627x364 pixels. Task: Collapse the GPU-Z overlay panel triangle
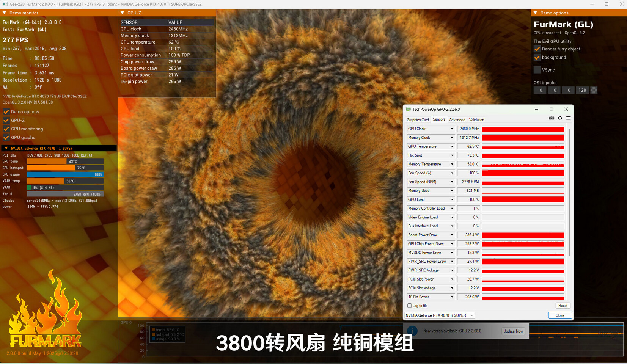pos(123,13)
